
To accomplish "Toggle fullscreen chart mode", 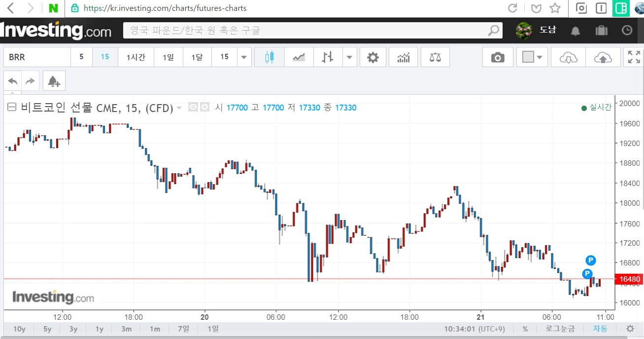I will coord(634,57).
